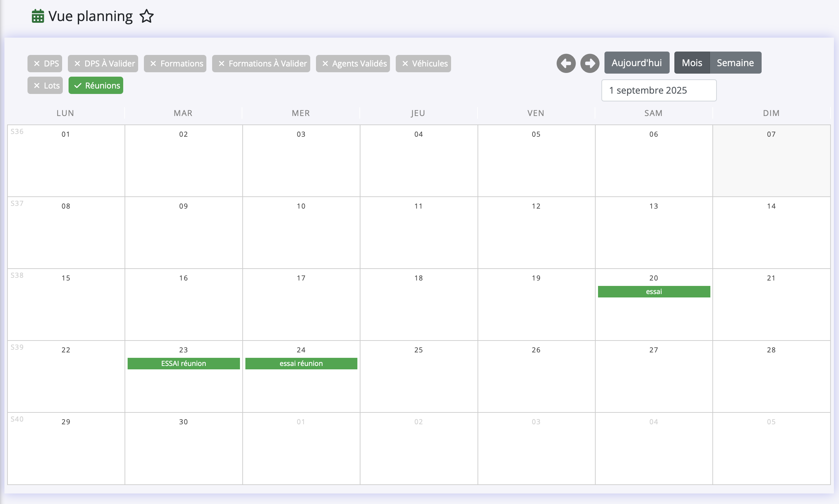Open the date picker showing 1 septembre 2025
839x504 pixels.
[x=658, y=90]
